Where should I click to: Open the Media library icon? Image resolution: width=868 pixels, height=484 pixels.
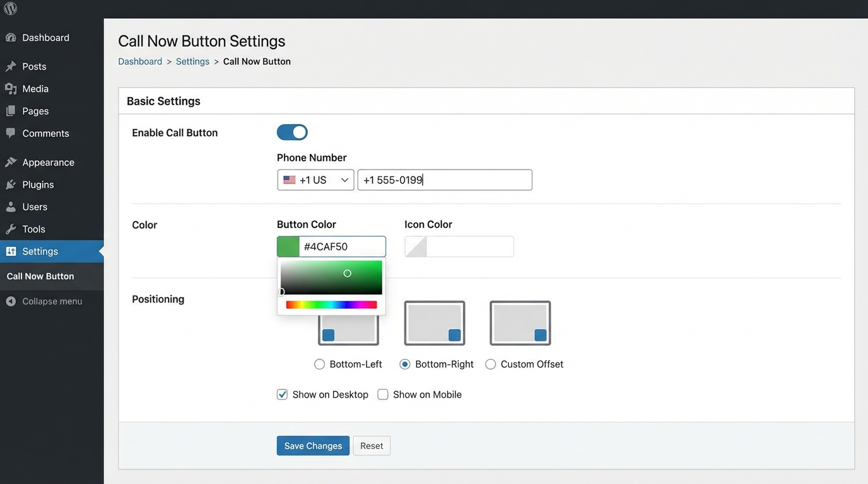pos(11,88)
